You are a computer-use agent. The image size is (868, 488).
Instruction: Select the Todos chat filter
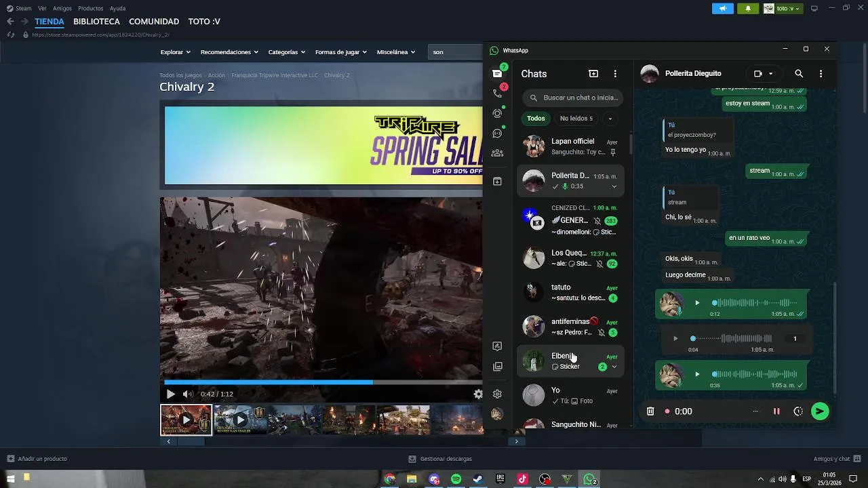point(536,119)
